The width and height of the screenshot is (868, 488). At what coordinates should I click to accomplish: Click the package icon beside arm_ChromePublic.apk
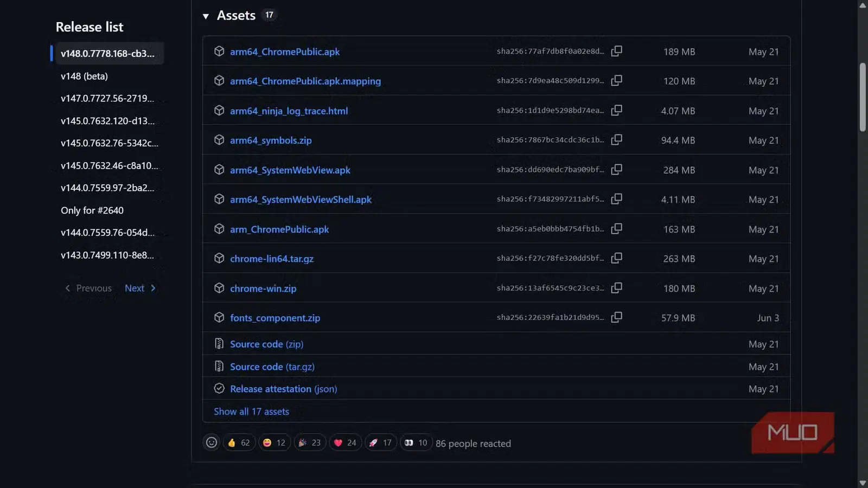coord(219,229)
